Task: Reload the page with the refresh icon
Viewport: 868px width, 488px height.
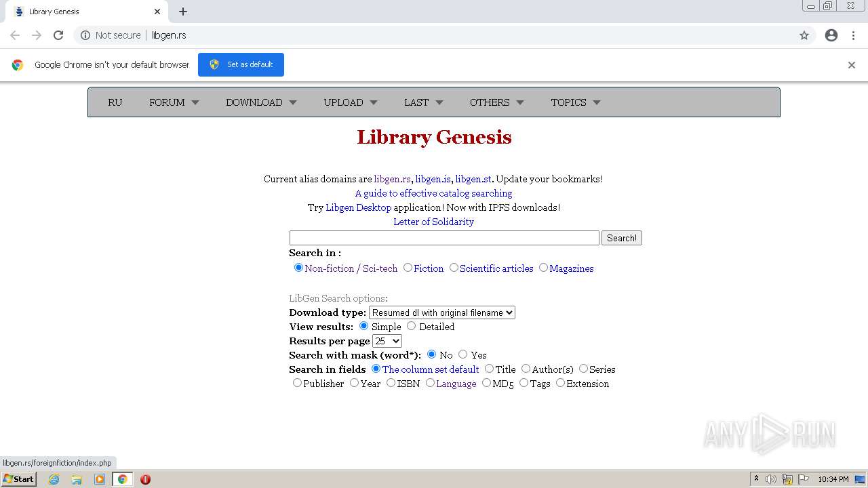Action: tap(58, 35)
